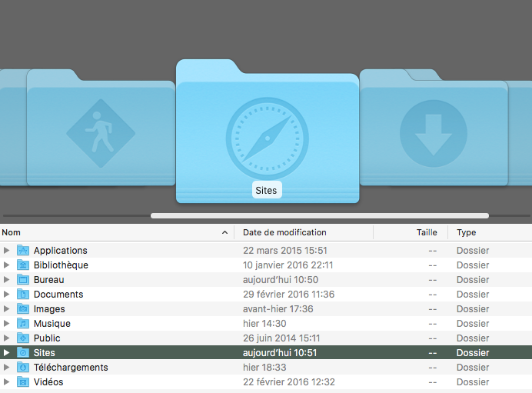
Task: Click date "aujourd'hui 10:50"
Action: click(281, 280)
